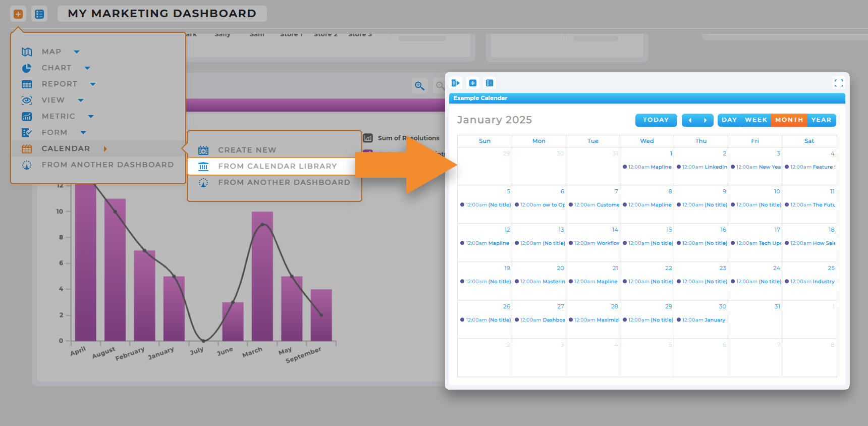The image size is (868, 426).
Task: Open the dashboard list icon beside the plus
Action: (x=39, y=14)
